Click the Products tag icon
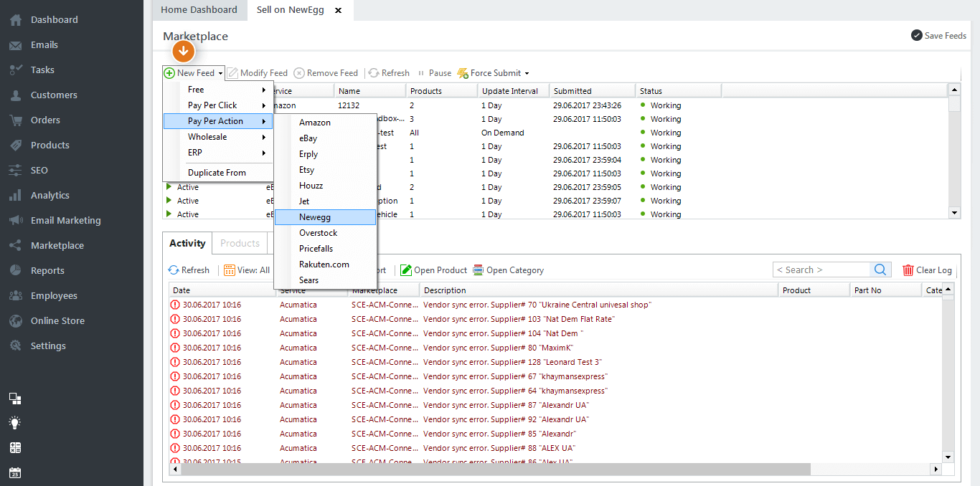Screen dimensions: 980x486 click(15, 146)
